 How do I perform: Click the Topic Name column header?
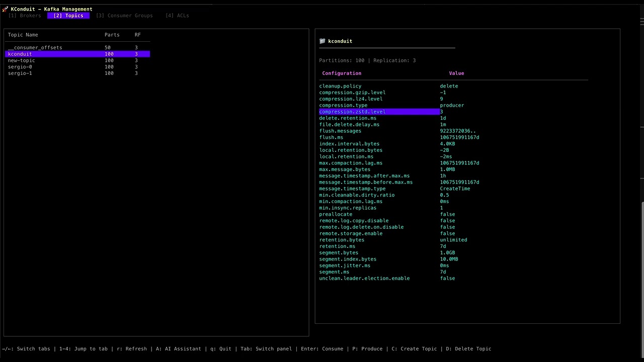(x=23, y=35)
